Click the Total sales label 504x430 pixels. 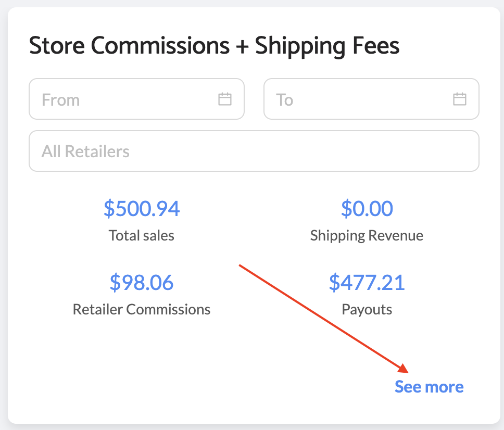(142, 235)
